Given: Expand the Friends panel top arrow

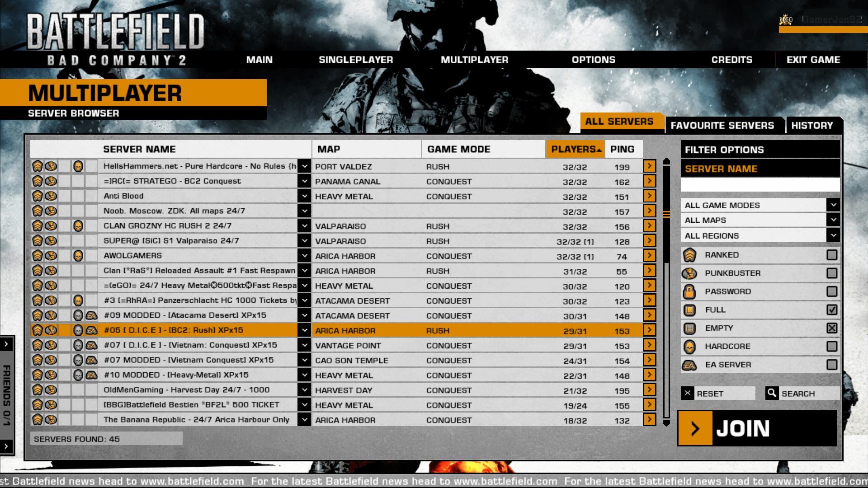Looking at the screenshot, I should (x=6, y=344).
